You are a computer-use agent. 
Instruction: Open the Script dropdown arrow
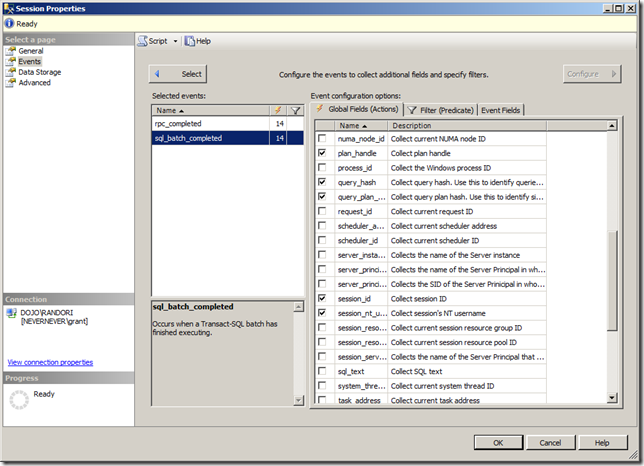point(175,41)
